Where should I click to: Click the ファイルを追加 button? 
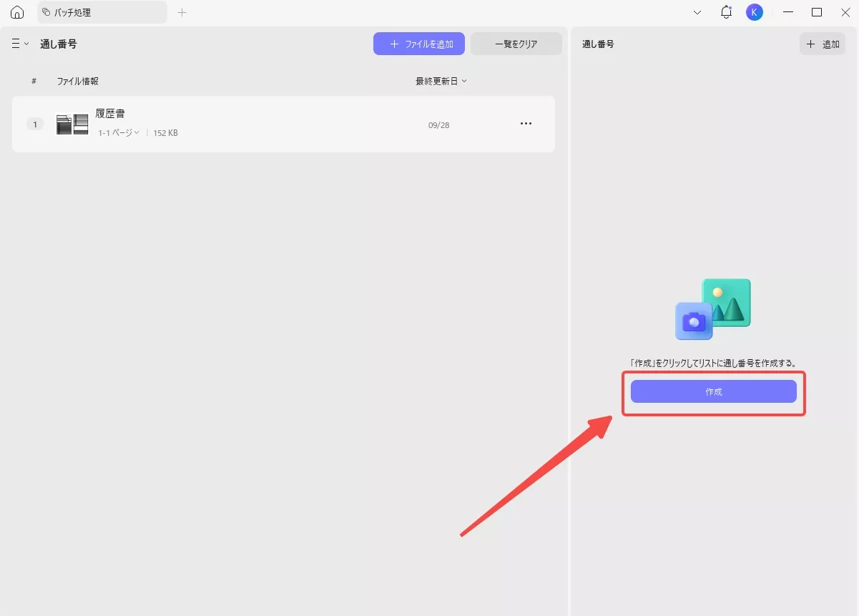pos(418,44)
